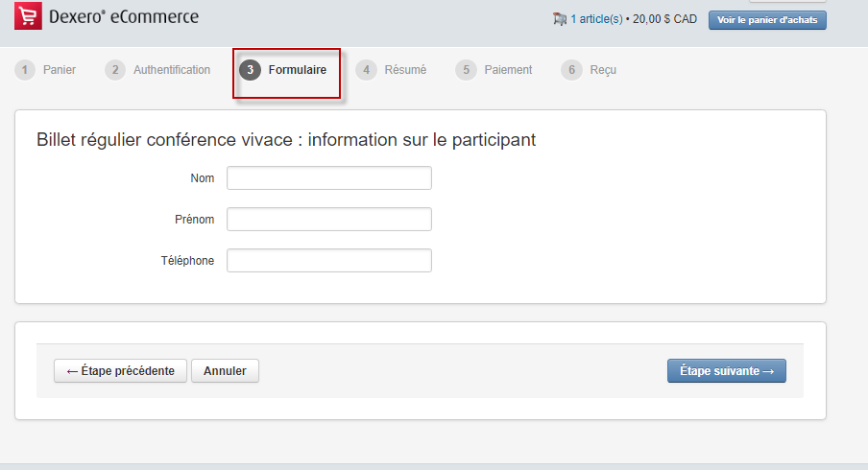
Task: Go back with Étape précédente button
Action: tap(120, 371)
